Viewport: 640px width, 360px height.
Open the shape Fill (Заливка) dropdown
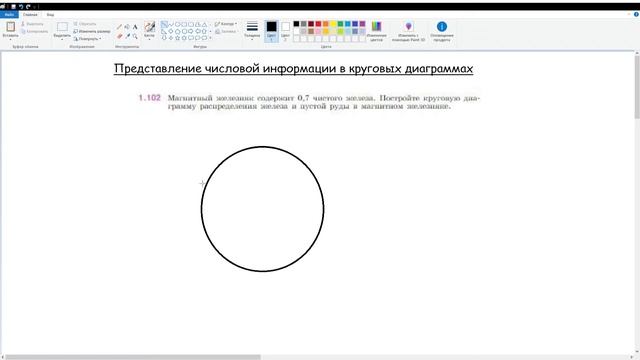226,31
